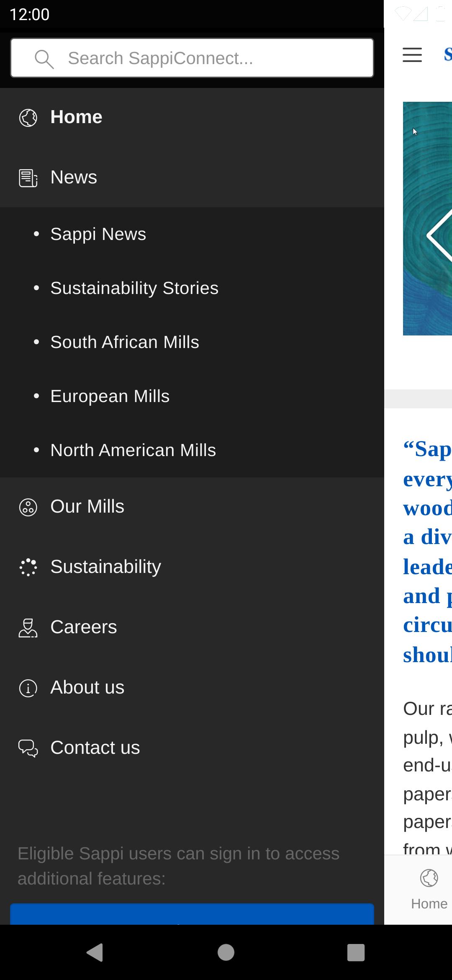Viewport: 452px width, 980px height.
Task: Tap the newspaper icon beside News
Action: pyautogui.click(x=28, y=178)
